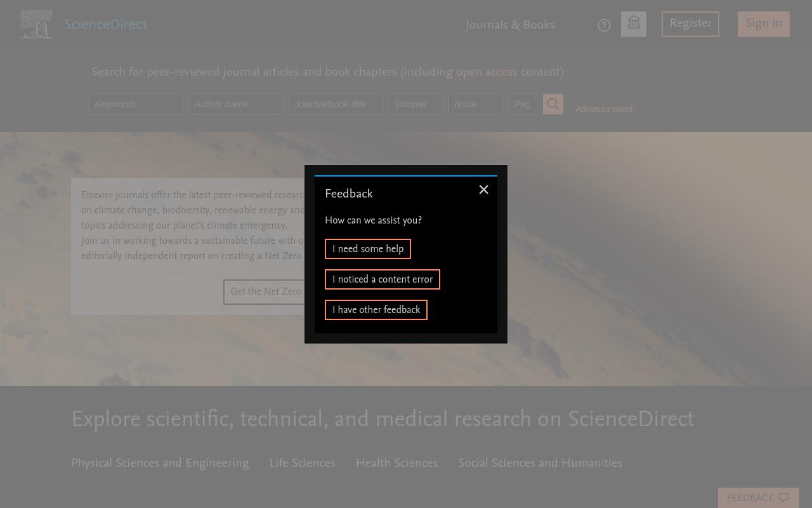Focus the Issue field
The height and width of the screenshot is (508, 812).
[x=476, y=104]
